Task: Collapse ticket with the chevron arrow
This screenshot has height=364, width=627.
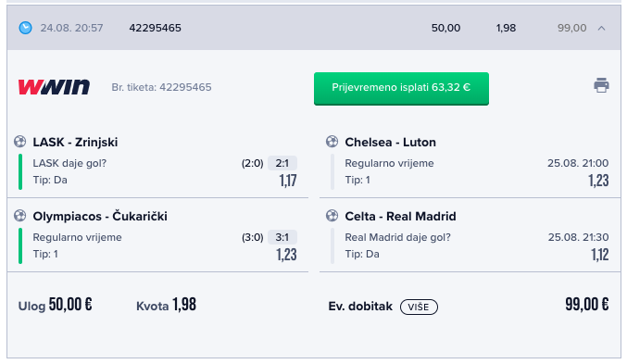Action: click(601, 28)
